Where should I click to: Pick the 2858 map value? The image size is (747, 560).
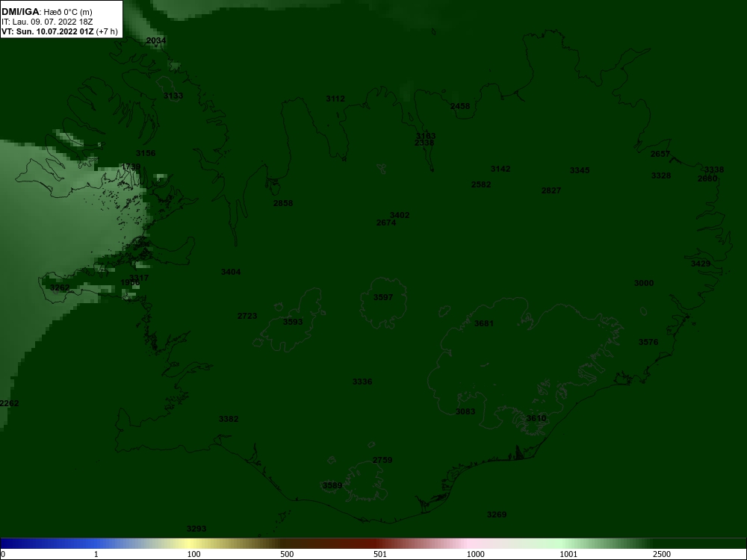[283, 203]
